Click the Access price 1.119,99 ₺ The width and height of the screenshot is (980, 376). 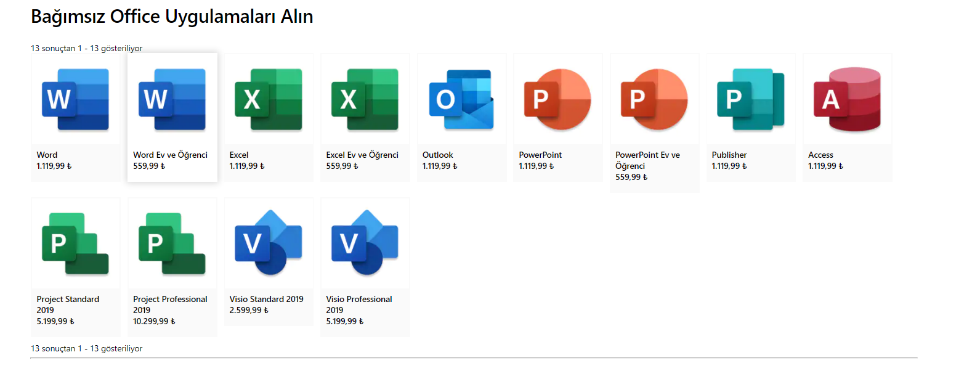pyautogui.click(x=825, y=166)
